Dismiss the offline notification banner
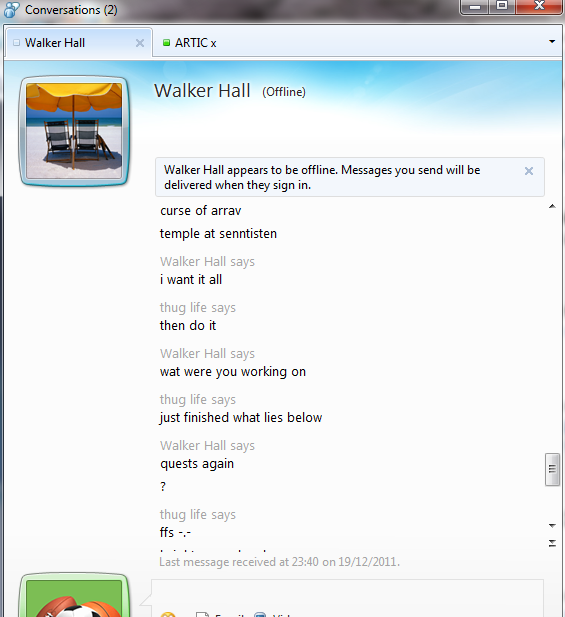 point(529,171)
